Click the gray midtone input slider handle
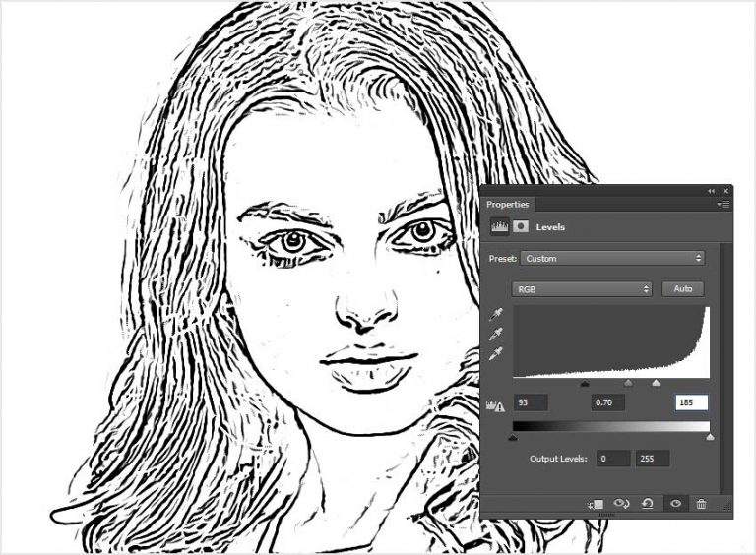This screenshot has width=756, height=555. [x=628, y=384]
